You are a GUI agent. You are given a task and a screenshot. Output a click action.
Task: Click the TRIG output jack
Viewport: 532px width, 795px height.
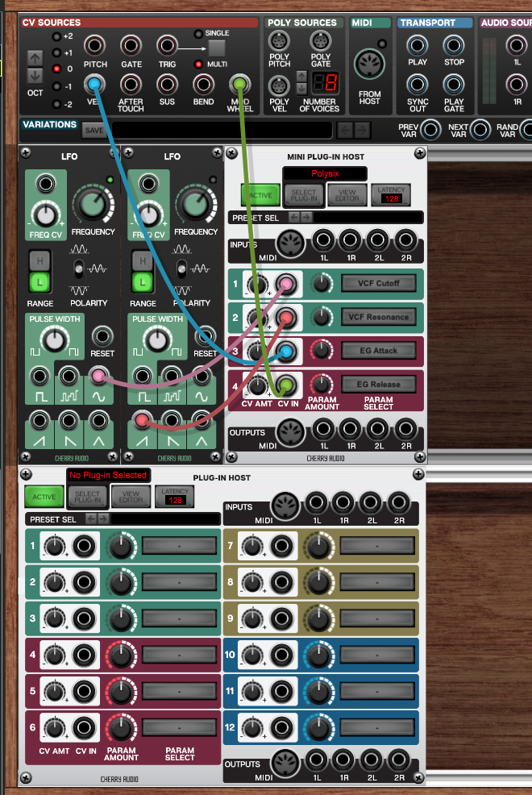tap(167, 46)
